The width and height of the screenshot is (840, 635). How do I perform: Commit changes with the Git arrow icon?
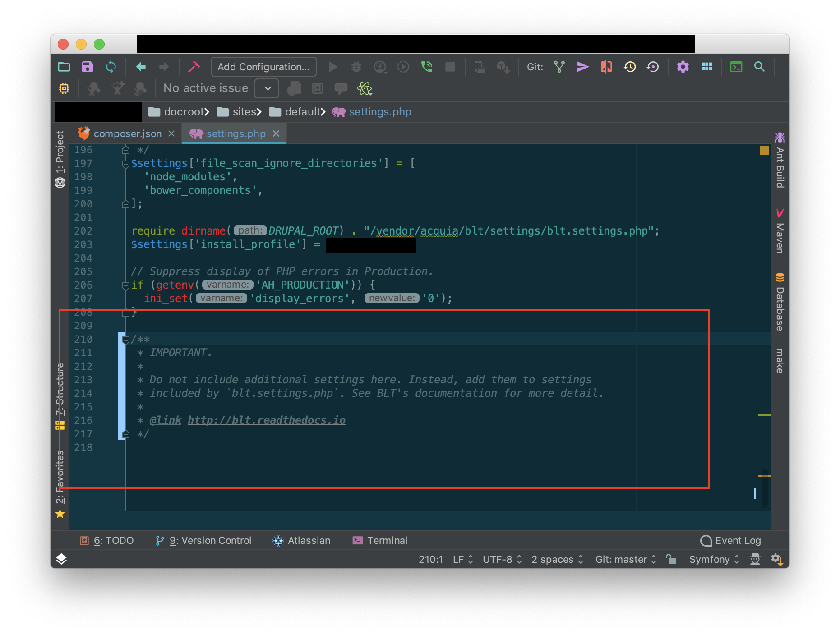[x=582, y=67]
